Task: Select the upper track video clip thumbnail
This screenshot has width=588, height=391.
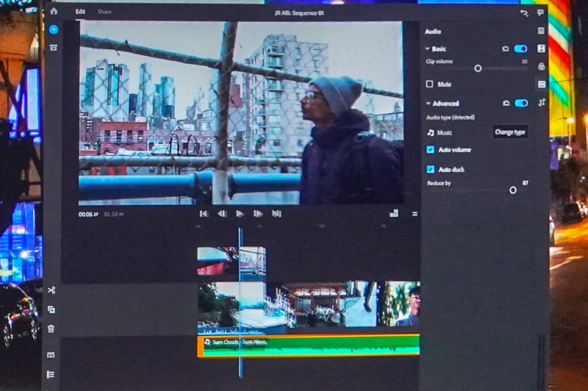Action: tap(232, 261)
